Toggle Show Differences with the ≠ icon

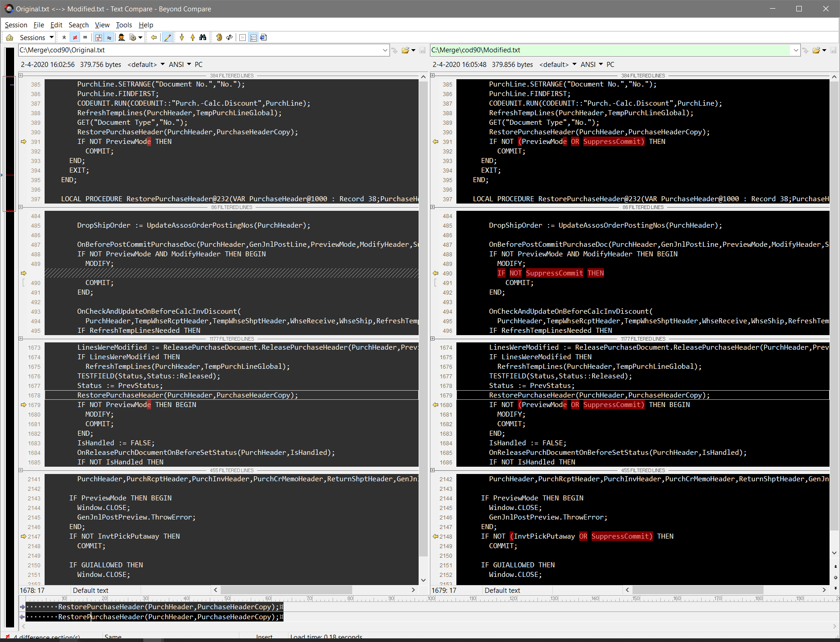pos(75,37)
